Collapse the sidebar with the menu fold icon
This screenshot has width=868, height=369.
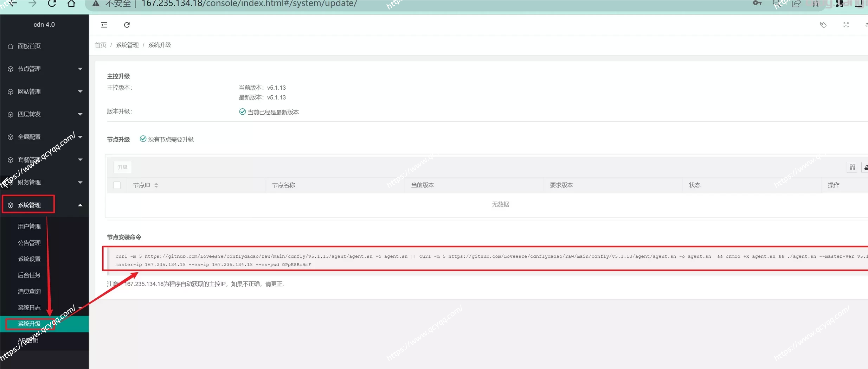(x=104, y=25)
